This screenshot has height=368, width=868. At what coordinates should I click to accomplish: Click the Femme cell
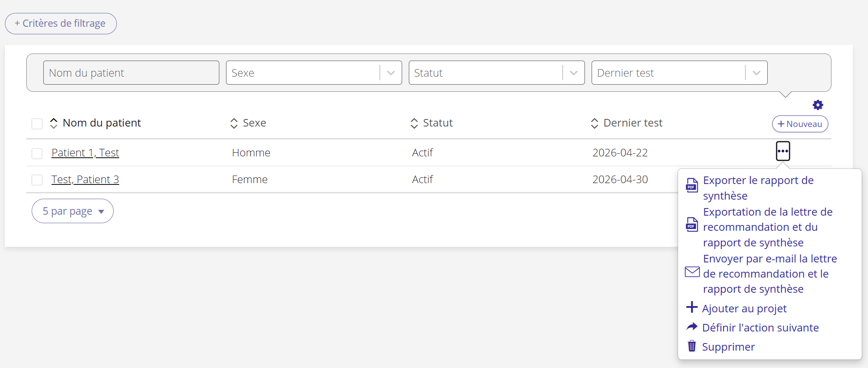[x=250, y=180]
